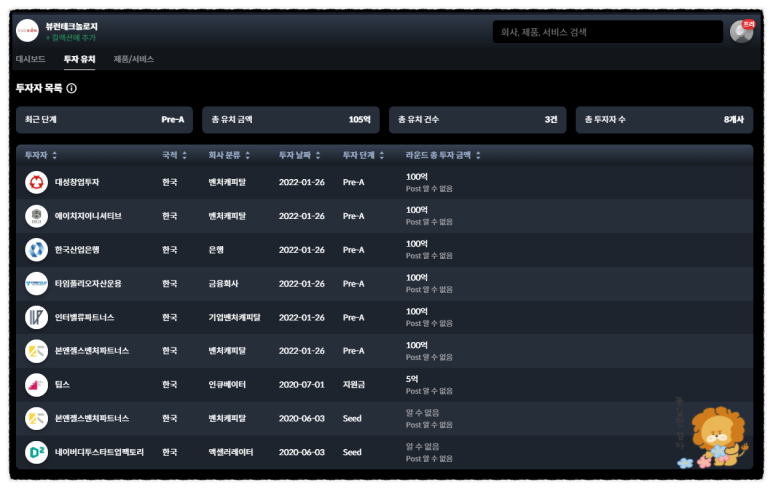
Task: Open the 제품/서비스 tab
Action: coord(134,59)
